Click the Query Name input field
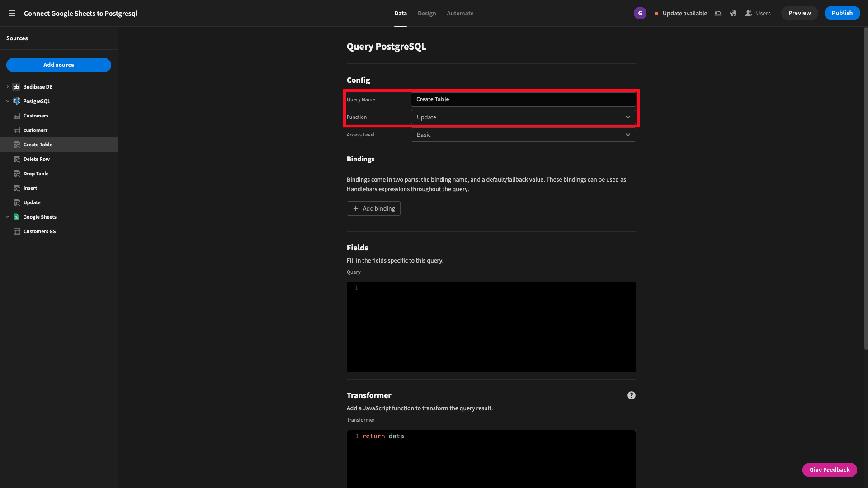The image size is (868, 488). pos(523,99)
